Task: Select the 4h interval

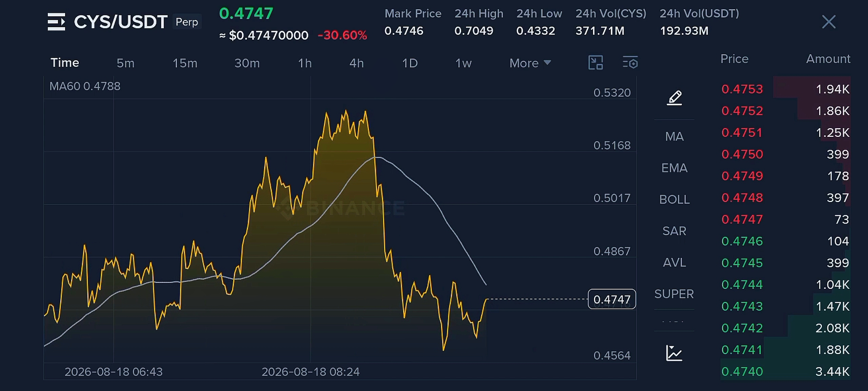Action: coord(357,63)
